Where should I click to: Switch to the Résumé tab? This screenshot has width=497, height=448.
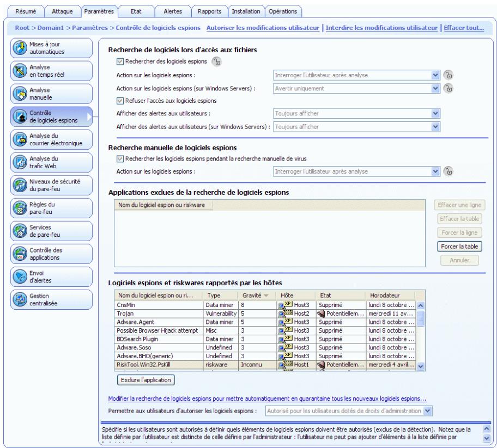(26, 11)
